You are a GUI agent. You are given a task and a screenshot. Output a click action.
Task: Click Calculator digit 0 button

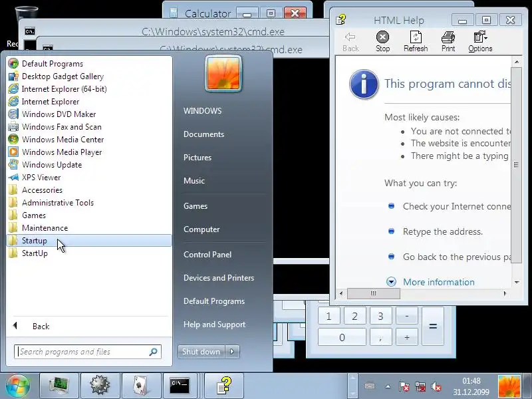coord(342,337)
